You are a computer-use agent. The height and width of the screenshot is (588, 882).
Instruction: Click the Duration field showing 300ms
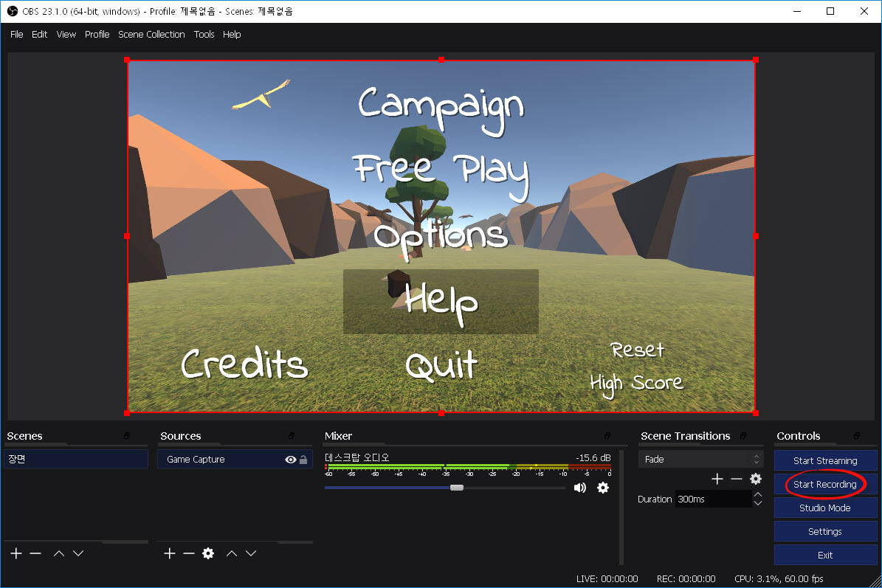click(713, 499)
